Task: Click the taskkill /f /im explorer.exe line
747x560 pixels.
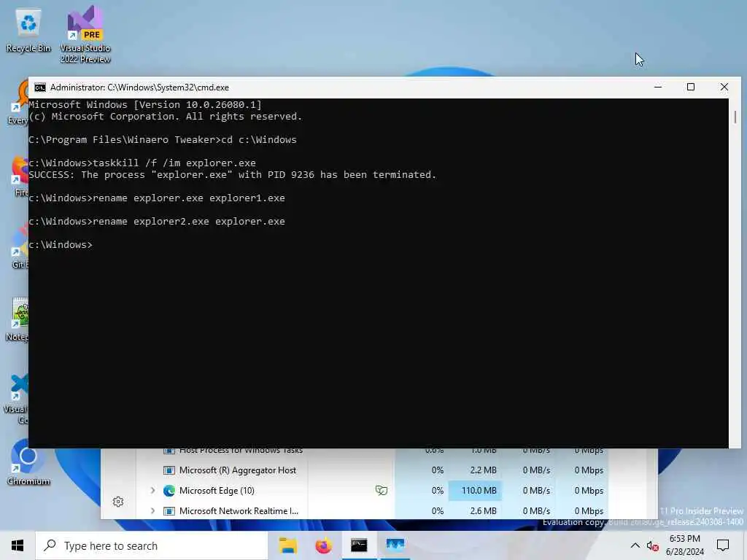Action: pyautogui.click(x=142, y=163)
